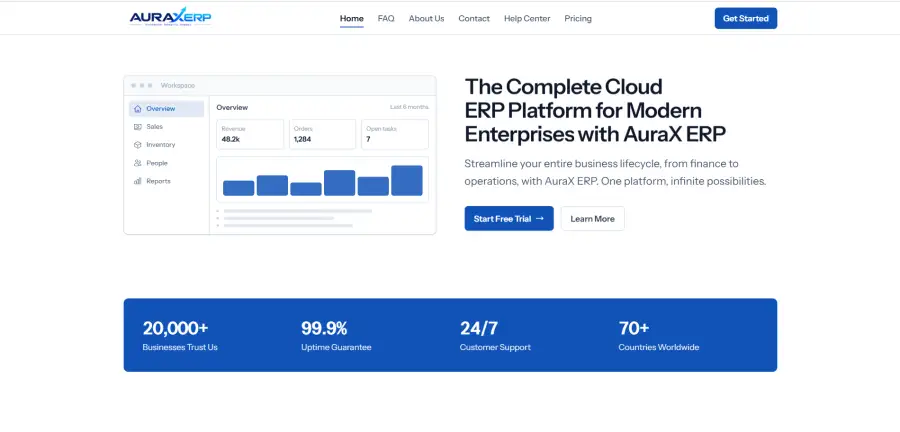Click the main hero headline
This screenshot has height=432, width=900.
click(x=595, y=110)
